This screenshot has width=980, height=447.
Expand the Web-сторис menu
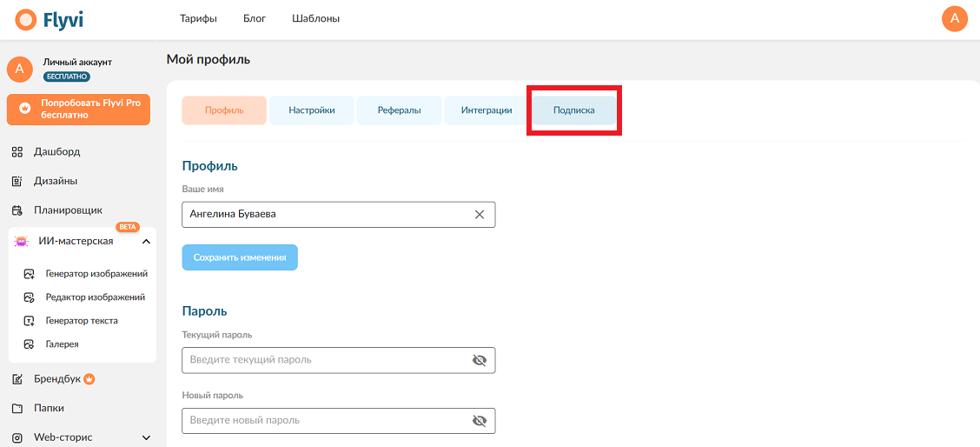click(x=146, y=437)
